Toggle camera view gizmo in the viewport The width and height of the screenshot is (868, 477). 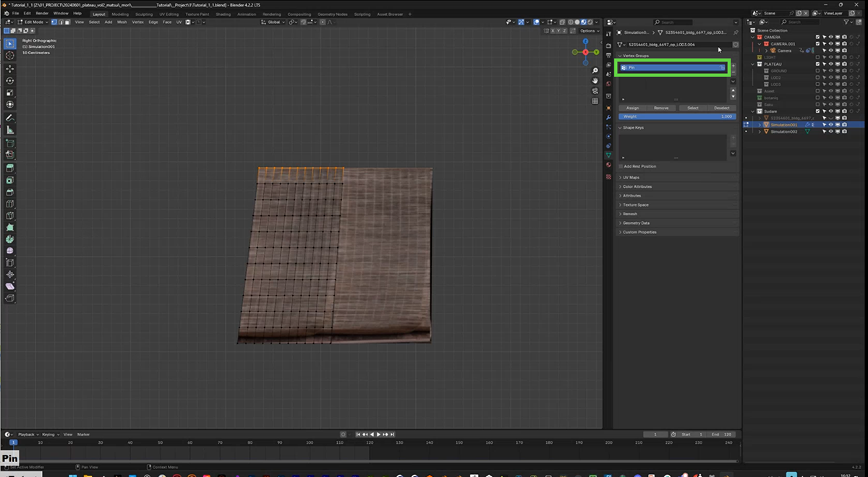[595, 91]
